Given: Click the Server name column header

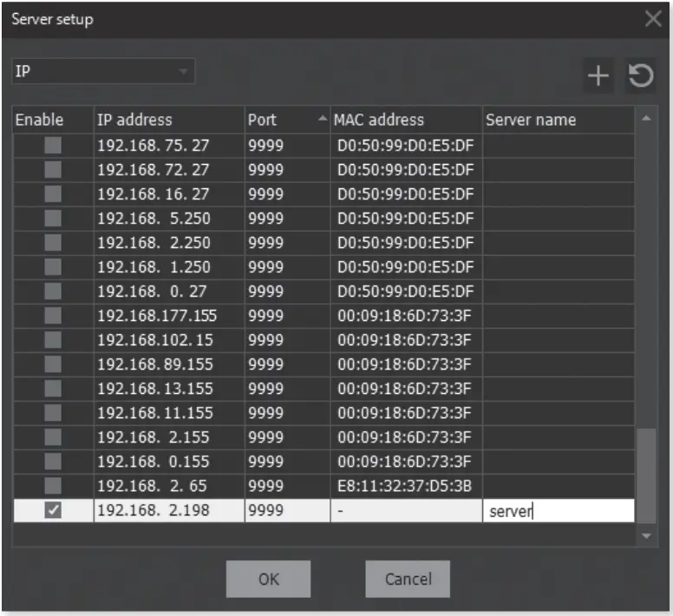Looking at the screenshot, I should click(559, 120).
